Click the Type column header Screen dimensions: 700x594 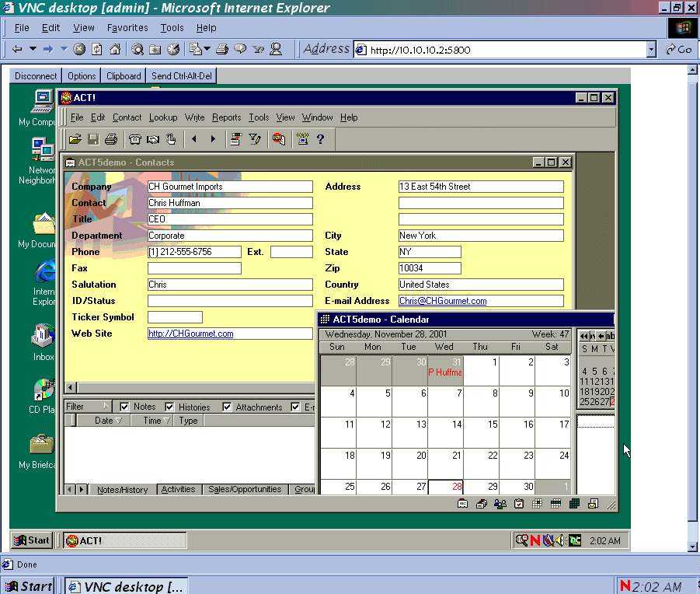point(188,421)
